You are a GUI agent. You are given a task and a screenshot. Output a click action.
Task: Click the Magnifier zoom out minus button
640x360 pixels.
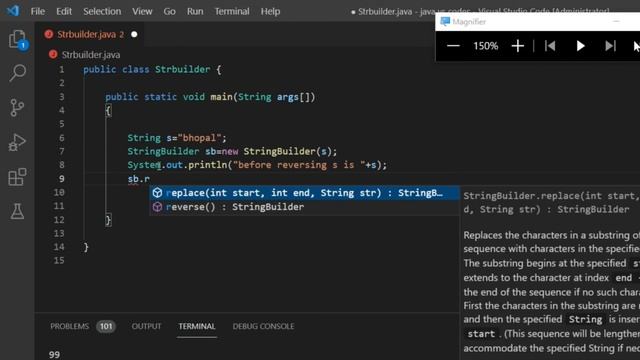(453, 46)
